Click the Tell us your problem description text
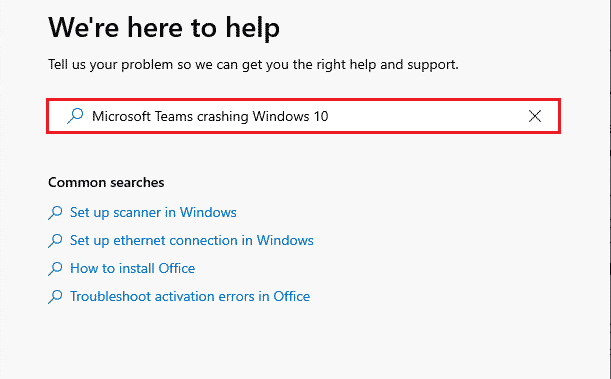This screenshot has height=379, width=611. pos(253,65)
